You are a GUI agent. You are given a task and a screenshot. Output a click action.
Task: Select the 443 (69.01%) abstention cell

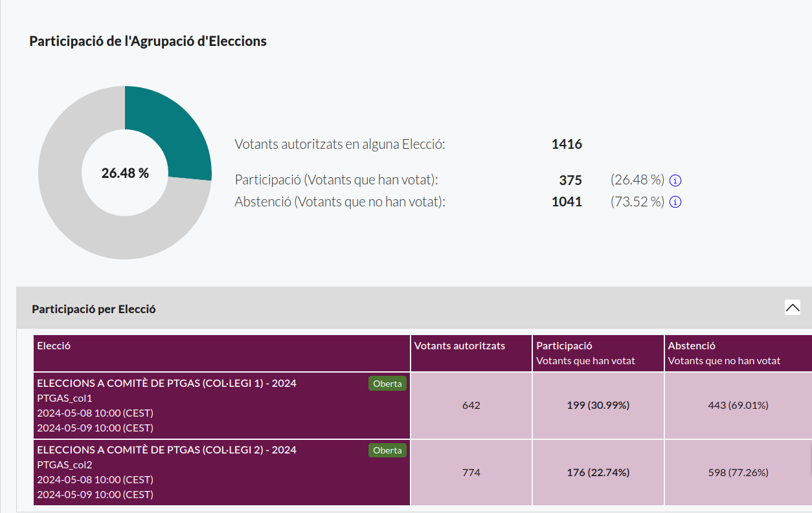point(738,406)
